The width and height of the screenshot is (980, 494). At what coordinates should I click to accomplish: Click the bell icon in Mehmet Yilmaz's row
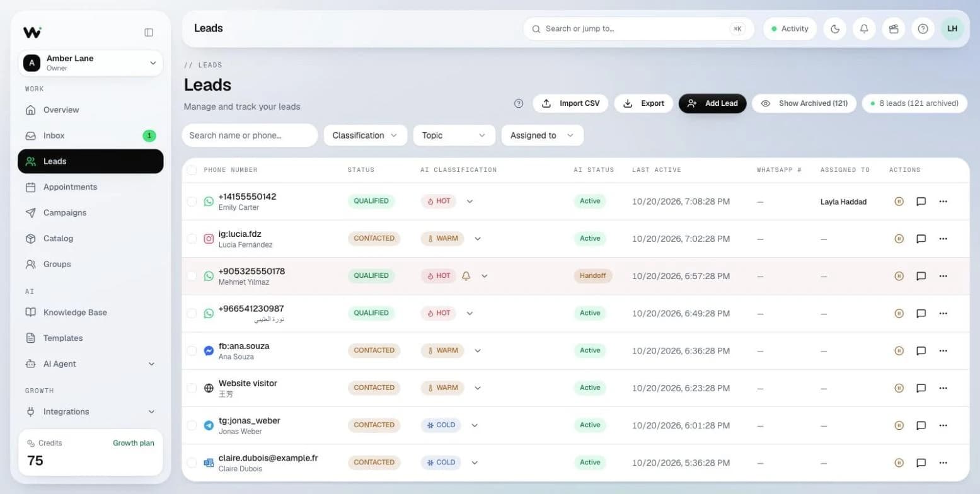click(466, 276)
